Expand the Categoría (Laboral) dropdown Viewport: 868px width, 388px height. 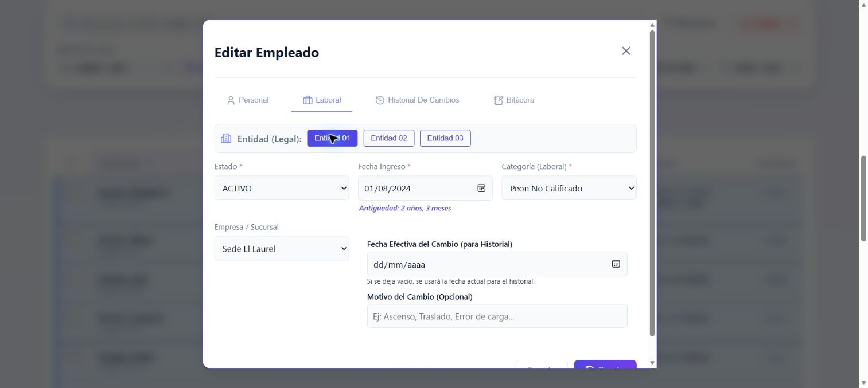pos(569,188)
